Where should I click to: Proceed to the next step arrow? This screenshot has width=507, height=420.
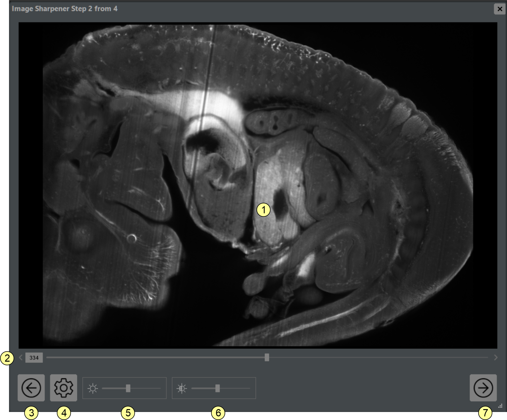click(483, 388)
